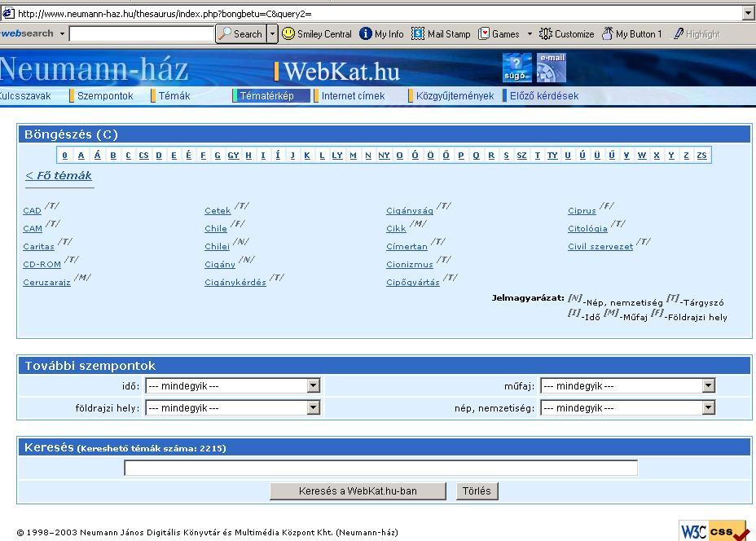The height and width of the screenshot is (541, 756).
Task: Open the CAD topic link
Action: (x=32, y=211)
